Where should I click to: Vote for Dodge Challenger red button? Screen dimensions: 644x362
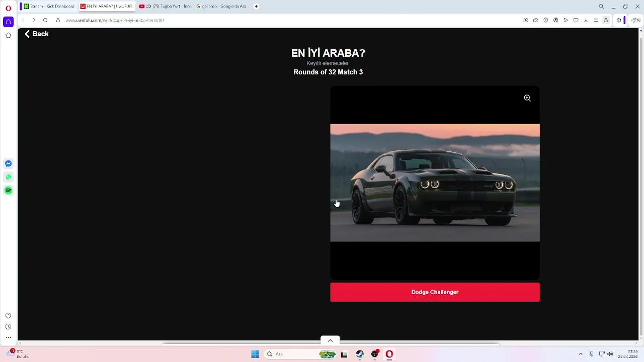click(435, 292)
